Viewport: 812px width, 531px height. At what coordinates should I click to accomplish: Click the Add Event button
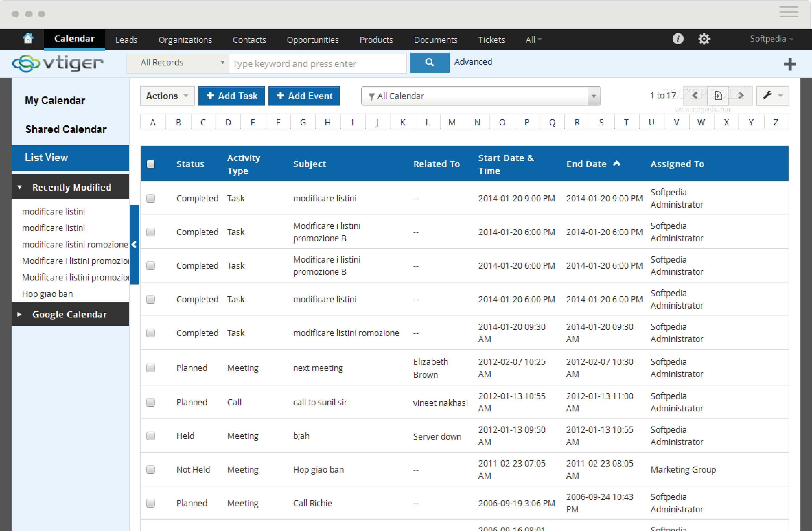pyautogui.click(x=304, y=96)
